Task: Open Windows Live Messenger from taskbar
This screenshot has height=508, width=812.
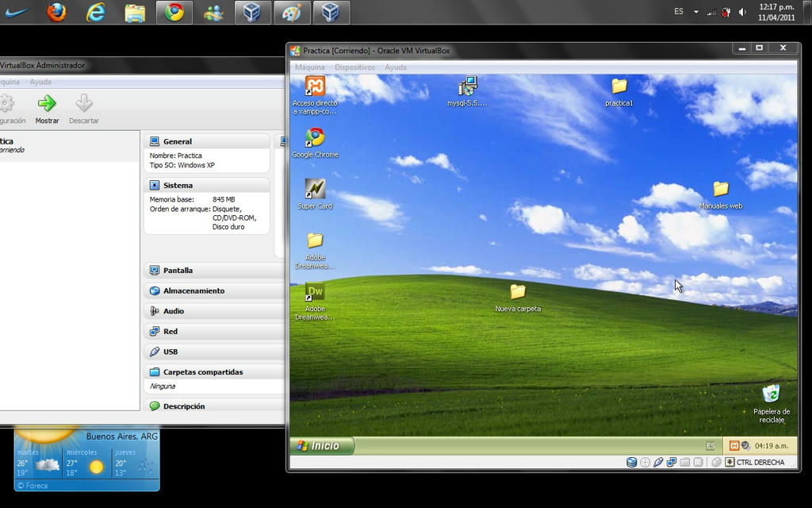Action: tap(213, 13)
